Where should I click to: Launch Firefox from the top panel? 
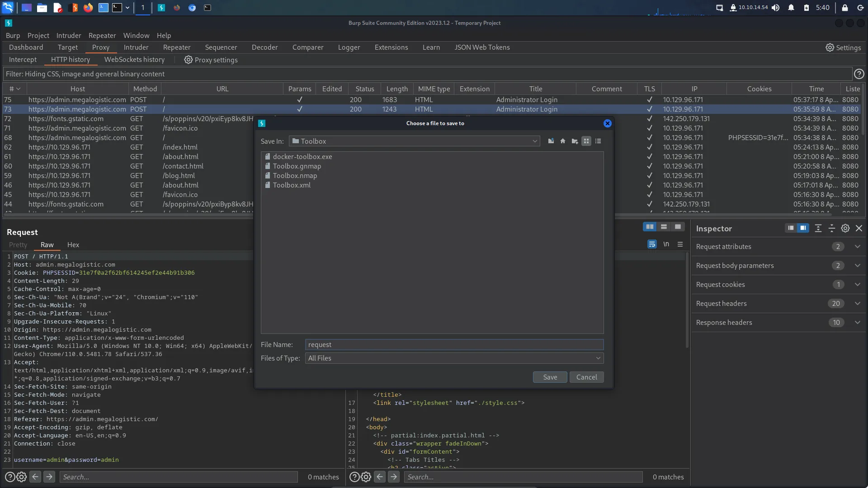88,7
